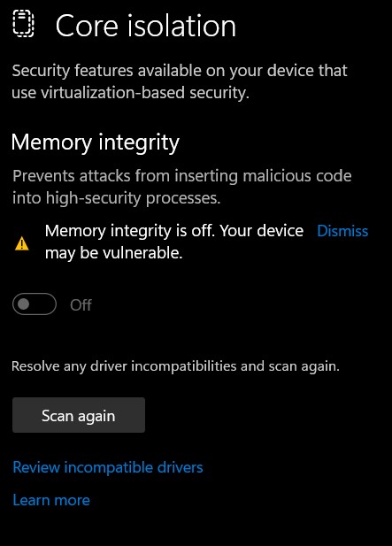The image size is (392, 546).
Task: Click the Core isolation page title
Action: [x=146, y=26]
